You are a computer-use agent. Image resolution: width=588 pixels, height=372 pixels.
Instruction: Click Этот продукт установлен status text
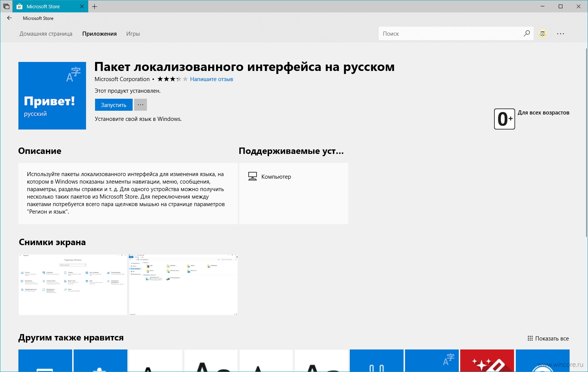[x=127, y=91]
